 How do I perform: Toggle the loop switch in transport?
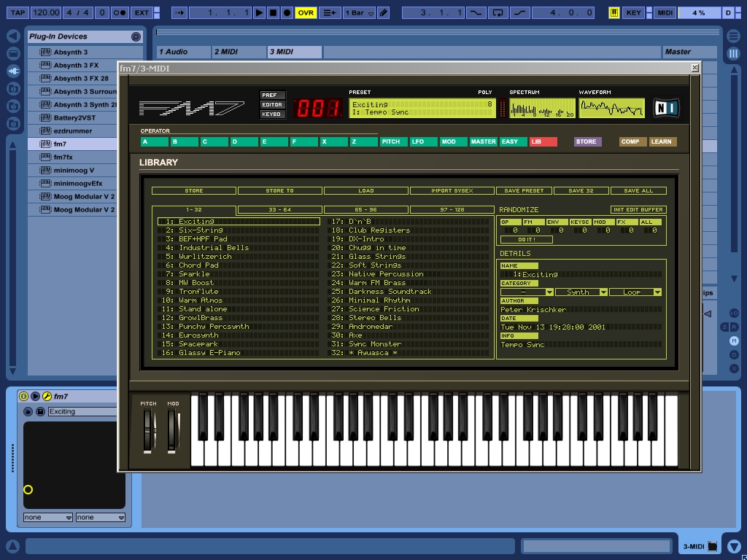[x=498, y=13]
